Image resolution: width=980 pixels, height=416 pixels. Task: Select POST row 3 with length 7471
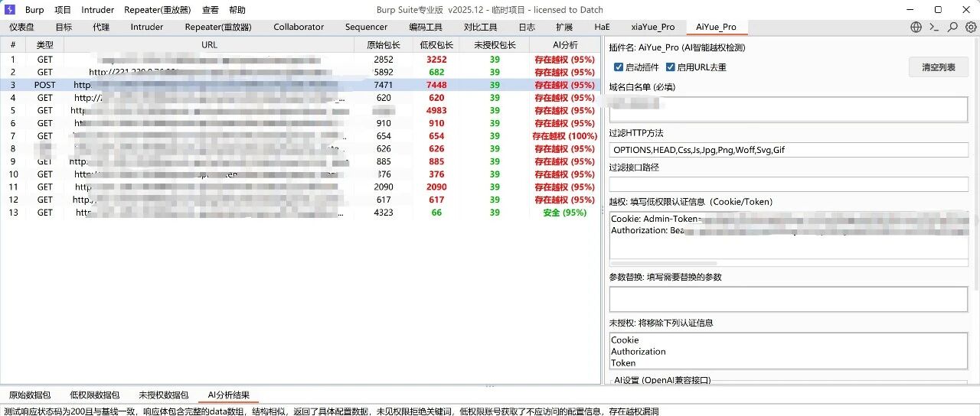coord(300,85)
